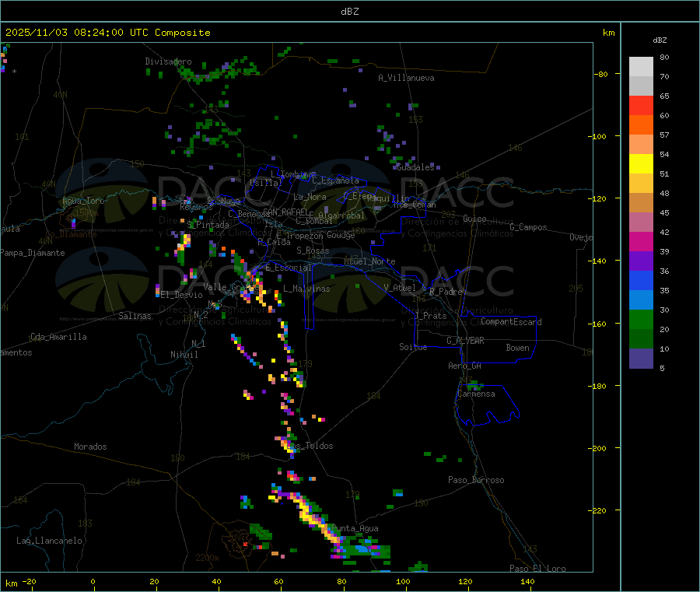The width and height of the screenshot is (700, 592).
Task: Select the CompartEscard label
Action: tap(511, 322)
